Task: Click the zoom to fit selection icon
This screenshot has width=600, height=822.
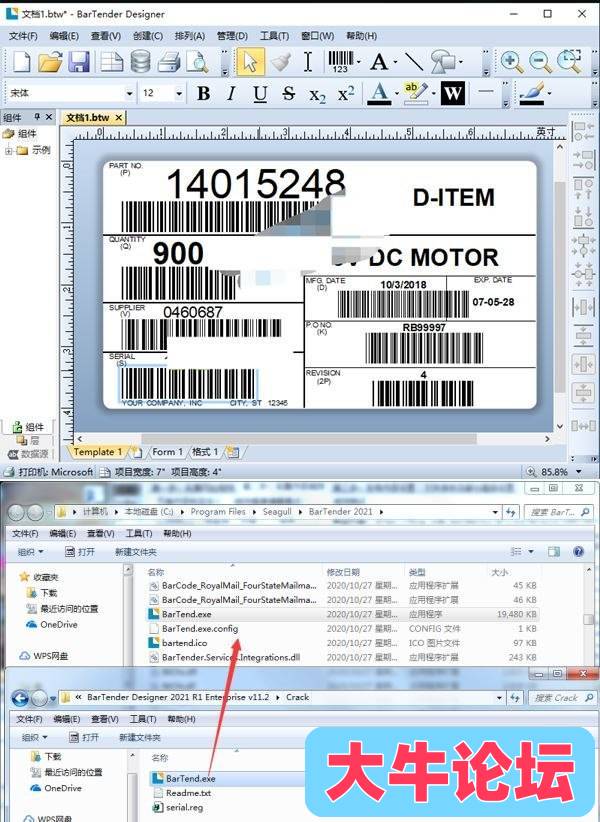Action: click(569, 62)
